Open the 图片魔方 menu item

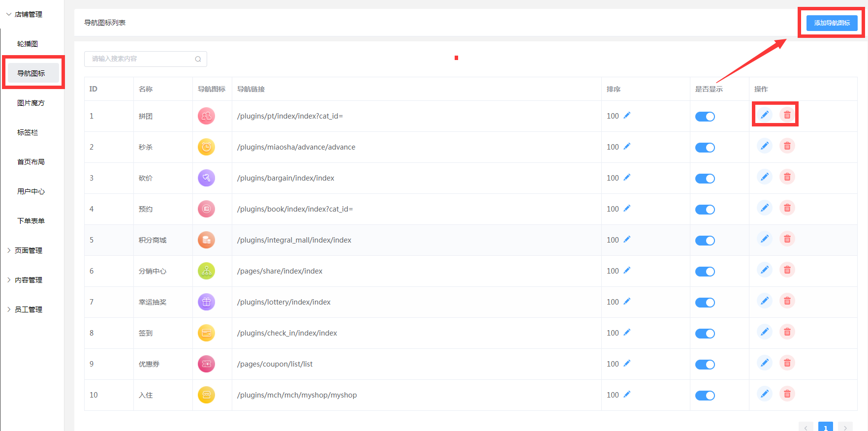[x=31, y=103]
